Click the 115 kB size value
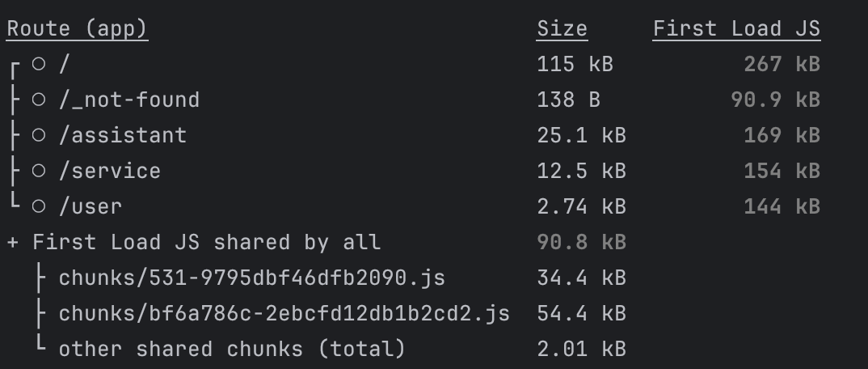 click(575, 65)
